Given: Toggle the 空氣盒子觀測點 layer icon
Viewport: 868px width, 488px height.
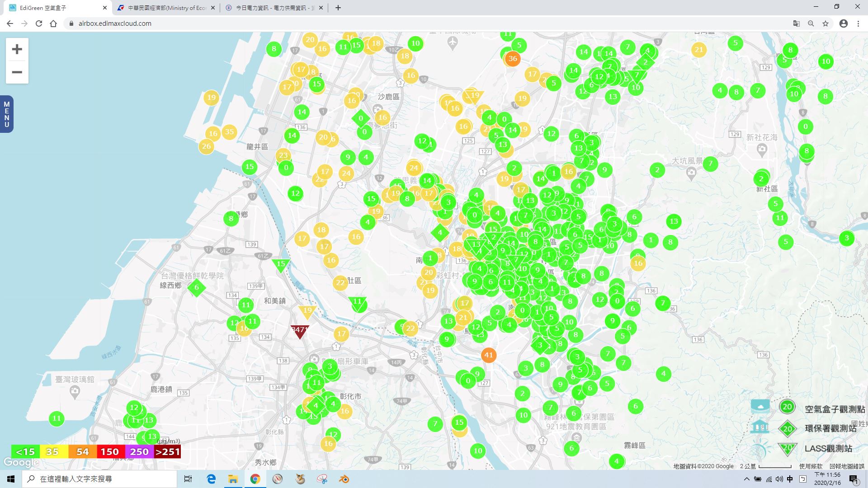Looking at the screenshot, I should click(787, 407).
